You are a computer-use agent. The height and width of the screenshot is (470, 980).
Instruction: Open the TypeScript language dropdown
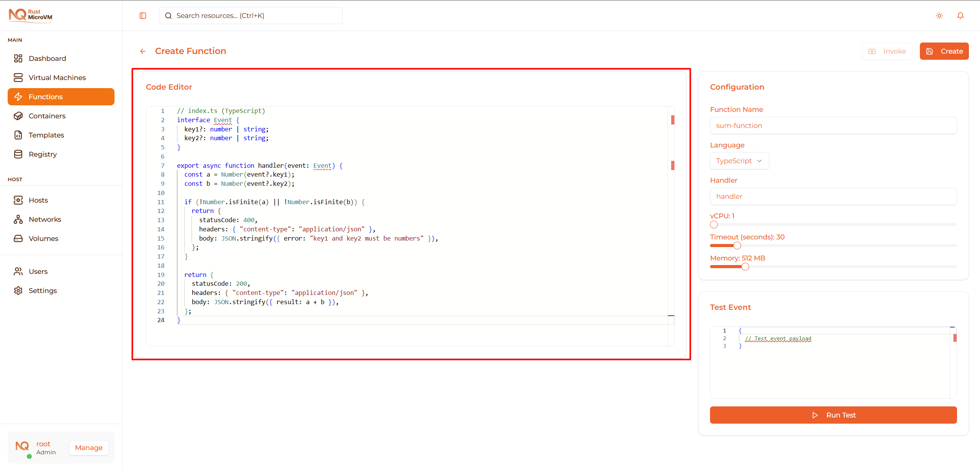pyautogui.click(x=739, y=160)
